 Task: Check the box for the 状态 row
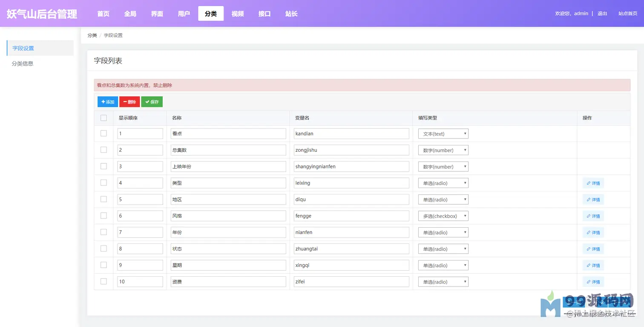click(x=103, y=249)
